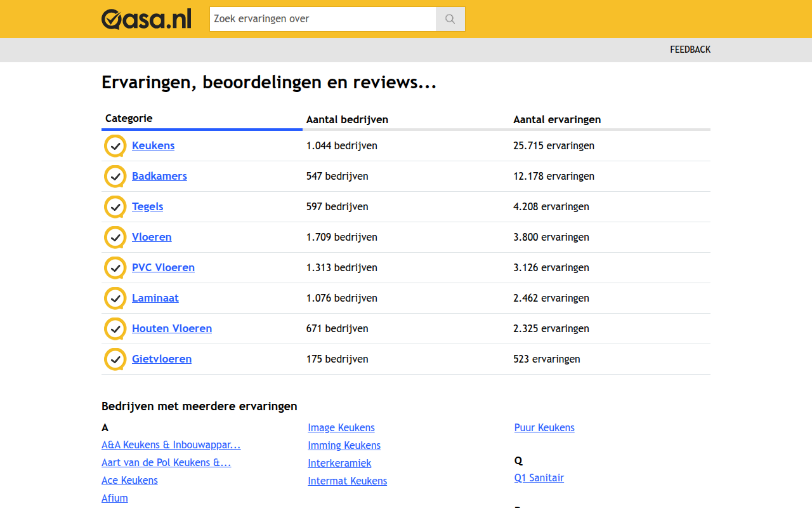Click the checkmark icon beside Tegels

pyautogui.click(x=115, y=207)
